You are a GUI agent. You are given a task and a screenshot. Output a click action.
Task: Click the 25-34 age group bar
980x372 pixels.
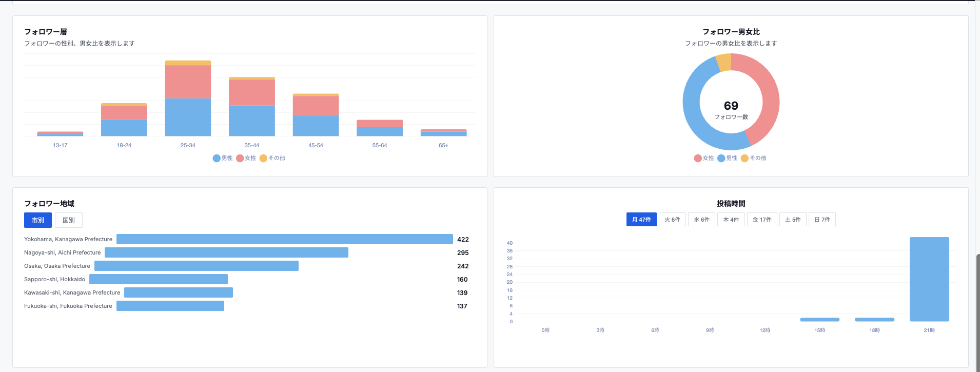click(x=188, y=103)
